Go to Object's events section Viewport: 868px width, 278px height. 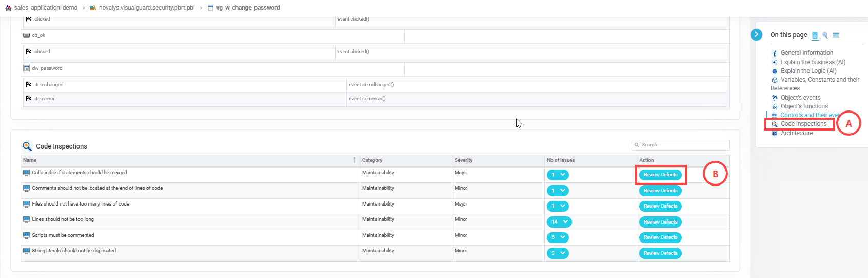(x=800, y=98)
